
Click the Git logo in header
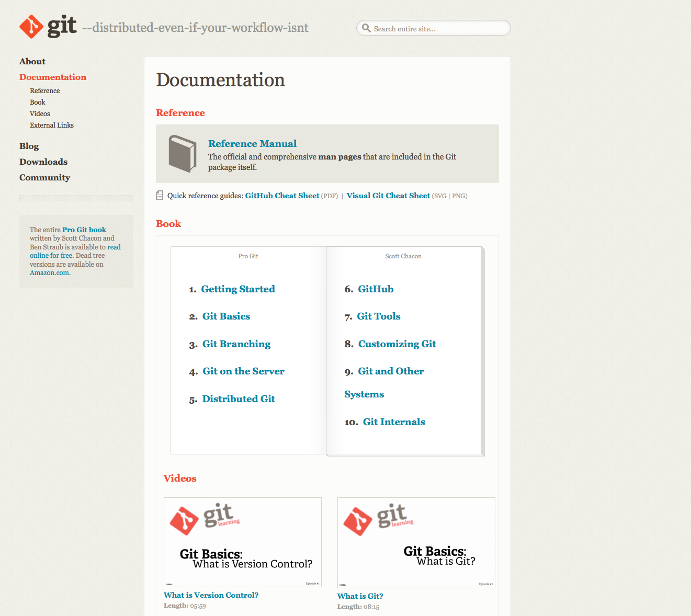48,26
